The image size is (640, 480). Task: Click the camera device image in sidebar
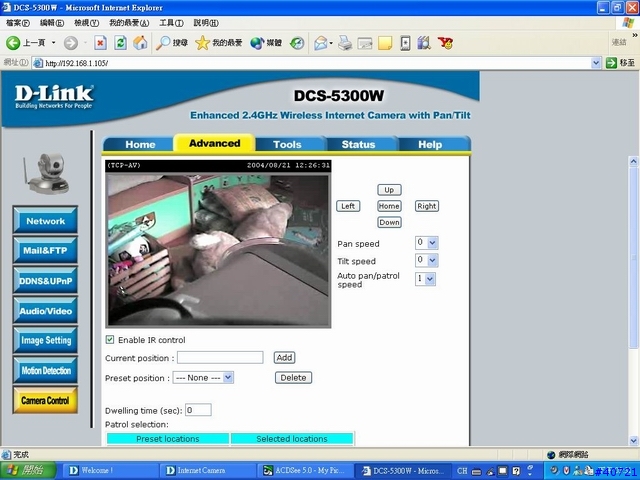coord(47,173)
